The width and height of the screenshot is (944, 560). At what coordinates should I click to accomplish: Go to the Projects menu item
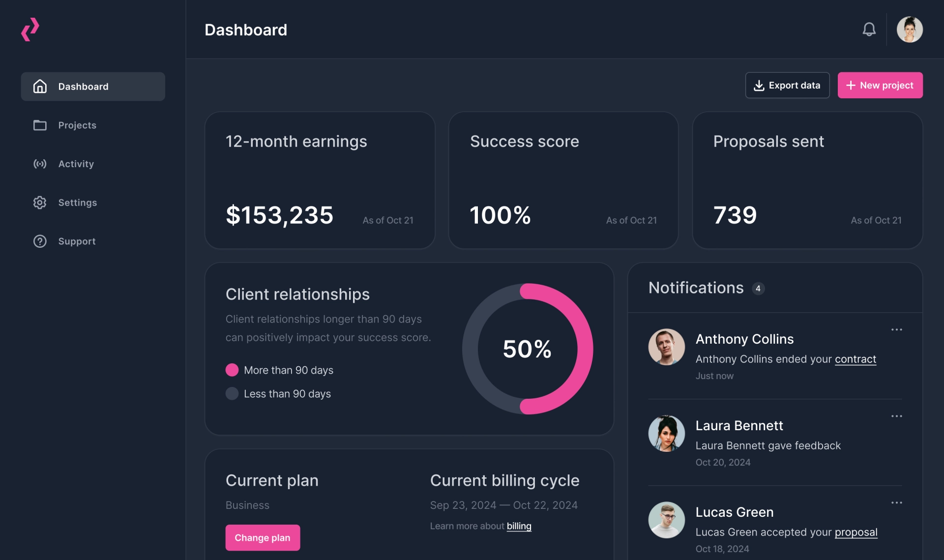(x=77, y=125)
